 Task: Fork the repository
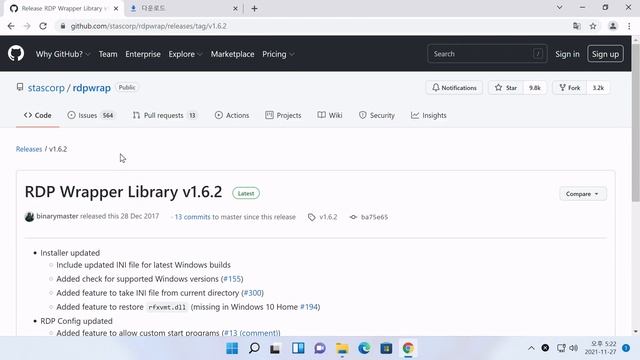tap(570, 88)
